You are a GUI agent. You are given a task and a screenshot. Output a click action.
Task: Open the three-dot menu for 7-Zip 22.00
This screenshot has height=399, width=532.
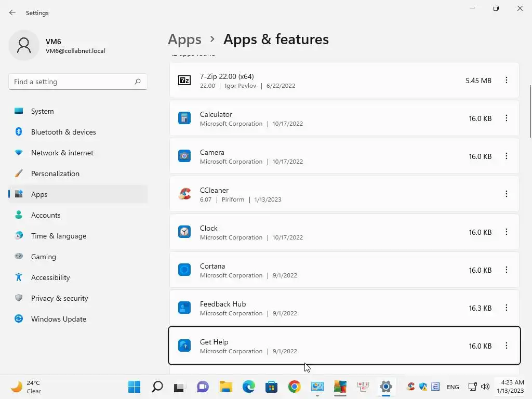[x=506, y=80]
